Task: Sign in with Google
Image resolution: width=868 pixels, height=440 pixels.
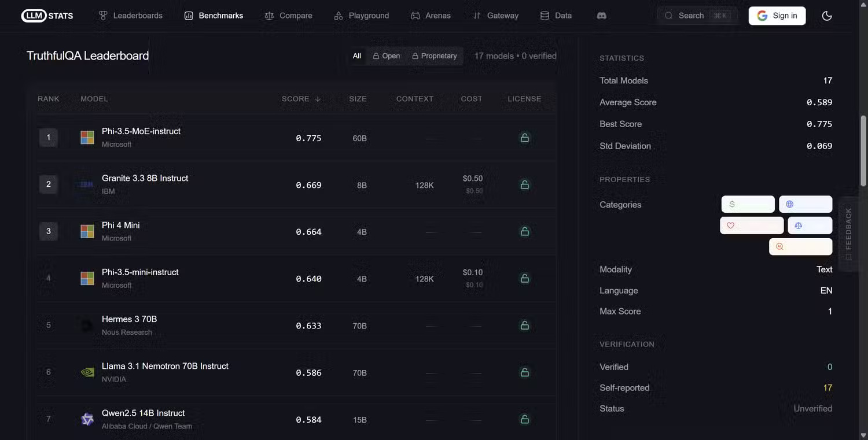Action: [x=777, y=16]
